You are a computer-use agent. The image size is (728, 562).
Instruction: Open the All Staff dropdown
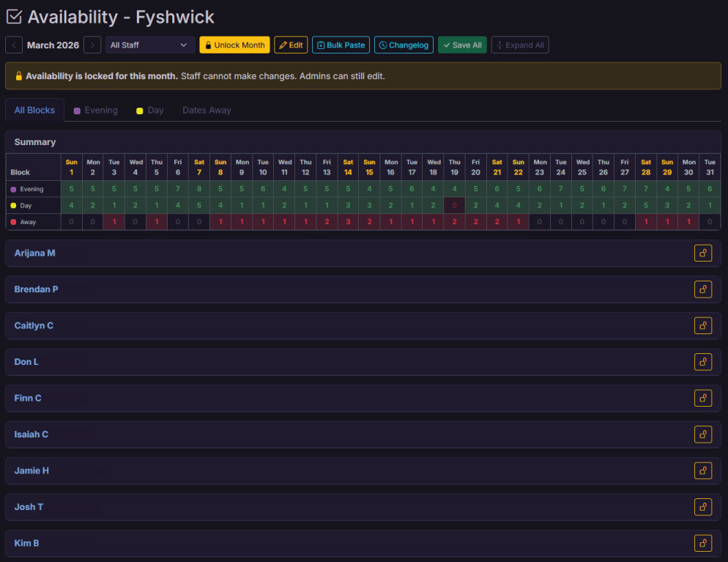click(x=149, y=45)
